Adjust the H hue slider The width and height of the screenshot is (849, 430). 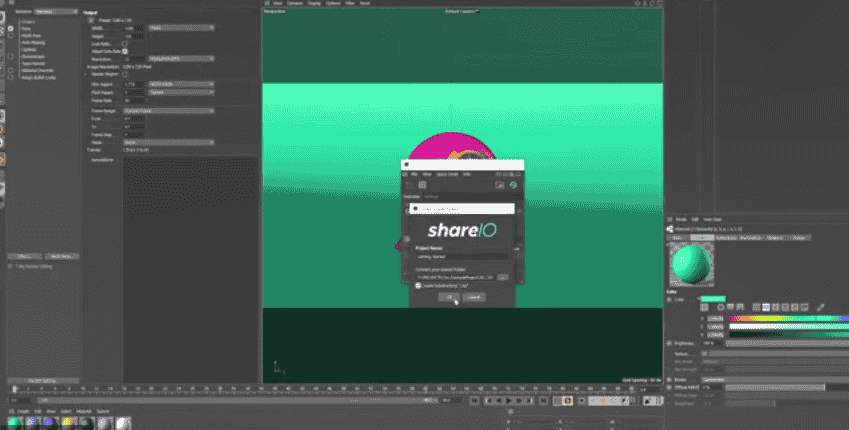pyautogui.click(x=789, y=318)
